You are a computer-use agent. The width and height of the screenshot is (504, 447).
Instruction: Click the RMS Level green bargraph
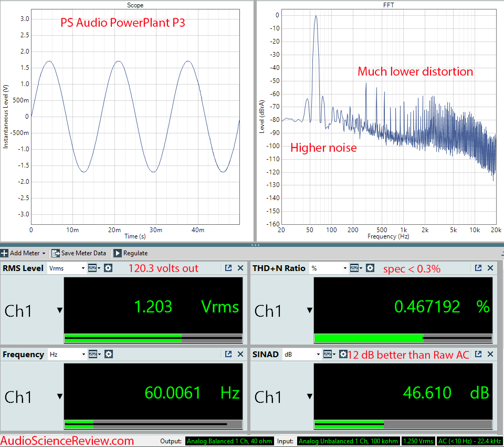click(153, 338)
